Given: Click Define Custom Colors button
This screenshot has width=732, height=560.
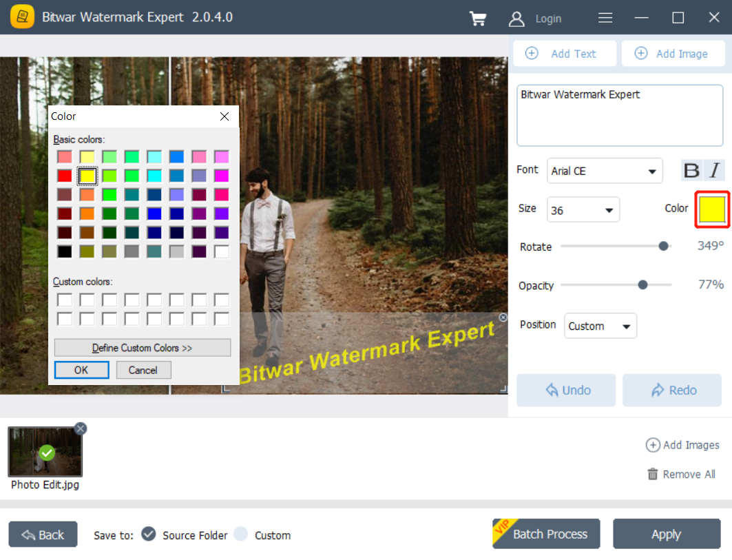Looking at the screenshot, I should pyautogui.click(x=143, y=347).
